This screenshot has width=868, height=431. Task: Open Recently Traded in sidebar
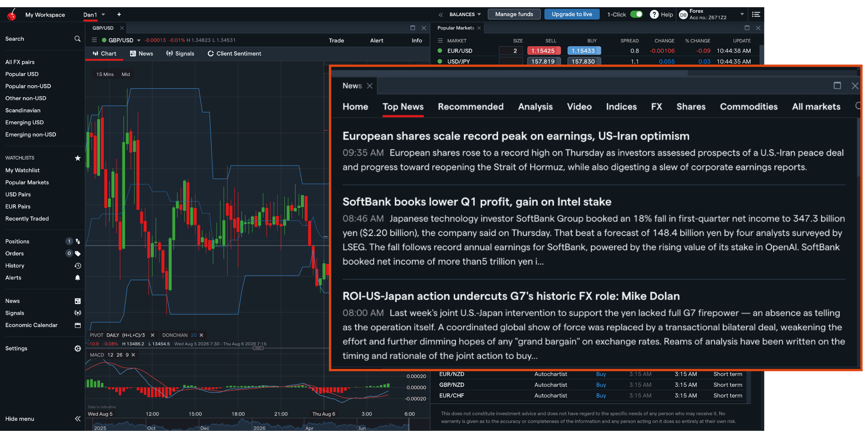click(x=27, y=218)
